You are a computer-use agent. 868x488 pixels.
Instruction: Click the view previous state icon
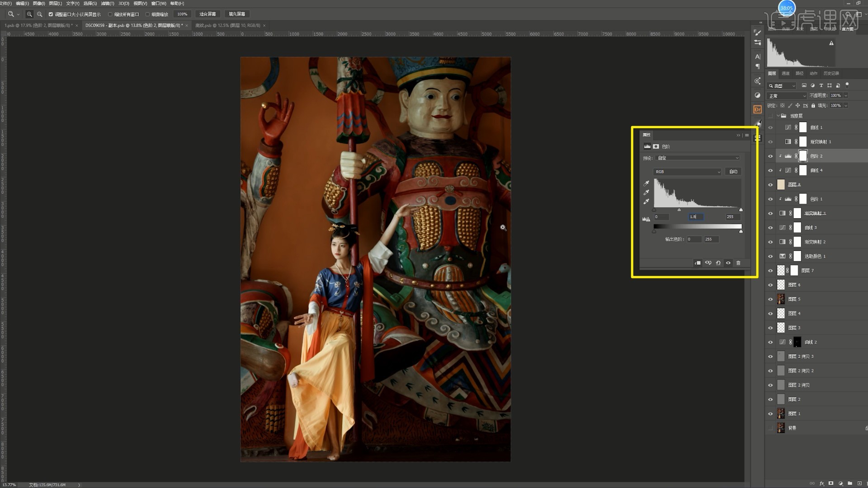point(708,263)
